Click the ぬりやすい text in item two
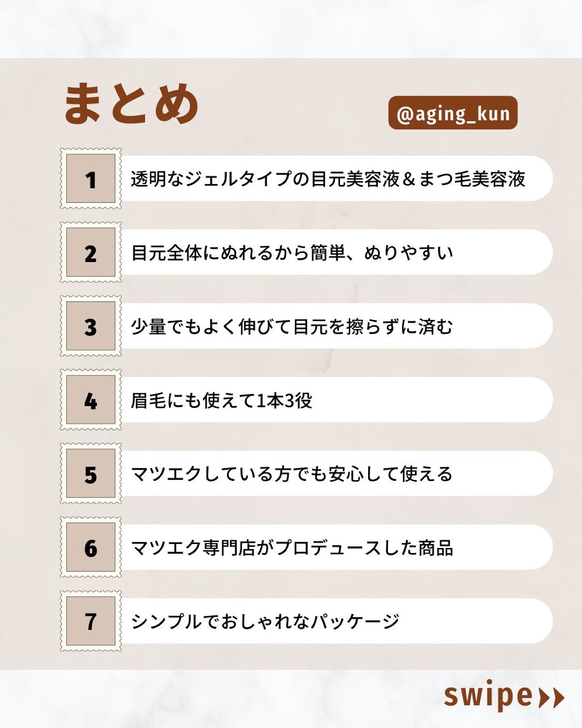This screenshot has height=728, width=582. (408, 253)
